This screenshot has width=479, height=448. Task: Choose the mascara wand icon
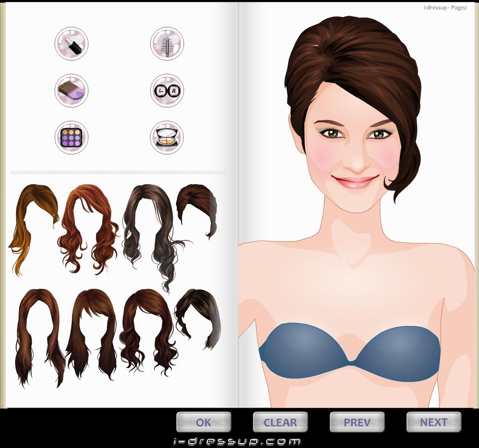(167, 43)
